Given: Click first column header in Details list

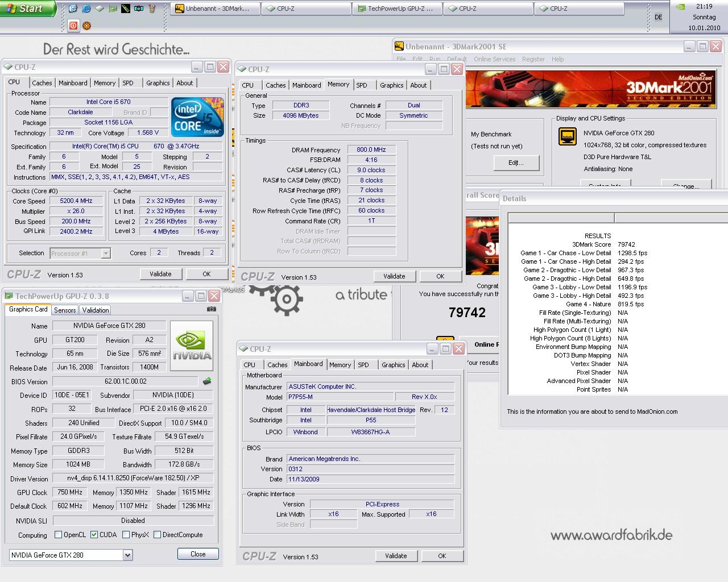Looking at the screenshot, I should pyautogui.click(x=561, y=218).
